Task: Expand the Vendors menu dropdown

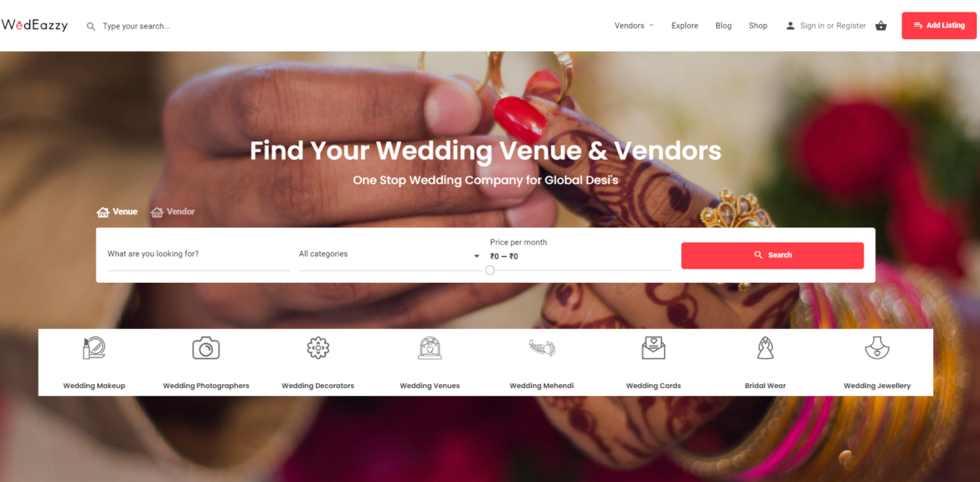Action: [634, 26]
